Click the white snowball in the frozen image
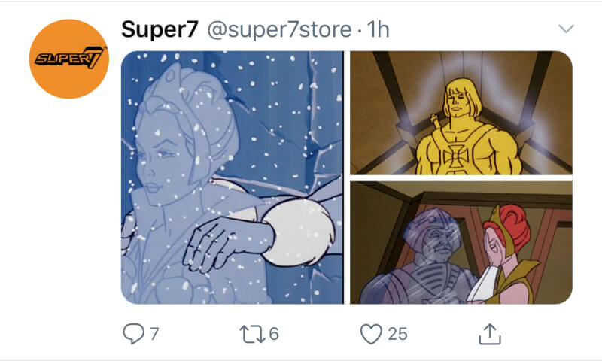 click(x=297, y=234)
